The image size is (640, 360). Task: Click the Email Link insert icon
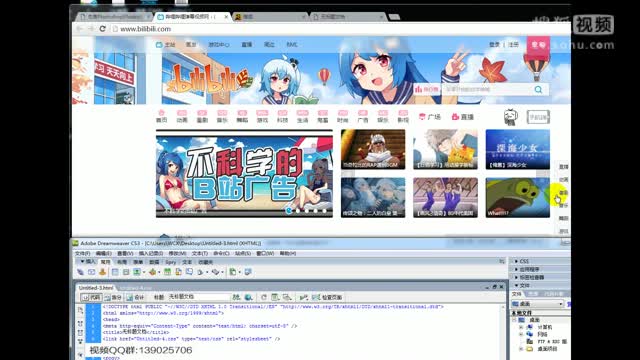tap(91, 272)
